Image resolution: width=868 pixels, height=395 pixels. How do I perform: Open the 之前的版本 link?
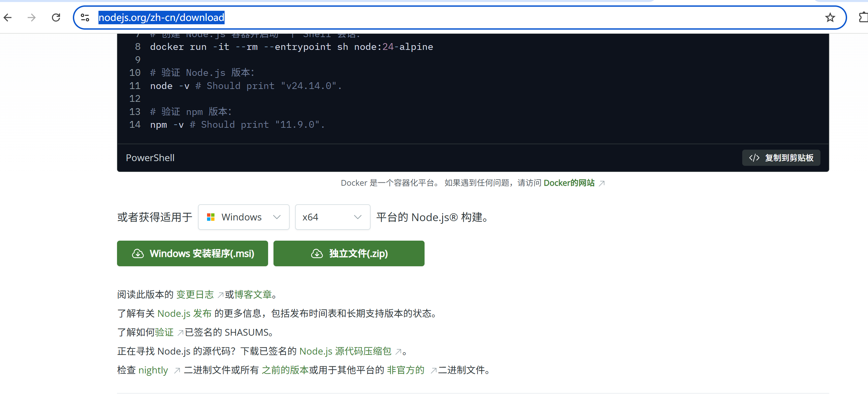(x=285, y=370)
